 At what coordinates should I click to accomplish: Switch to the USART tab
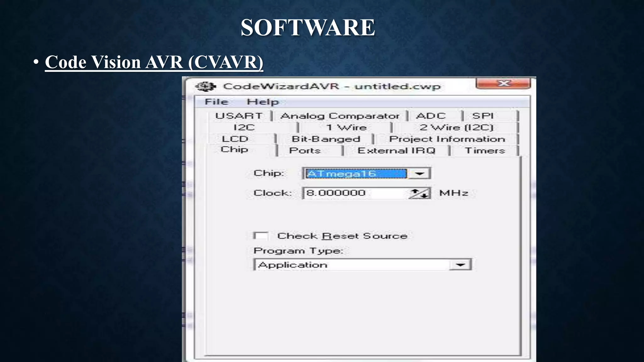click(x=239, y=116)
